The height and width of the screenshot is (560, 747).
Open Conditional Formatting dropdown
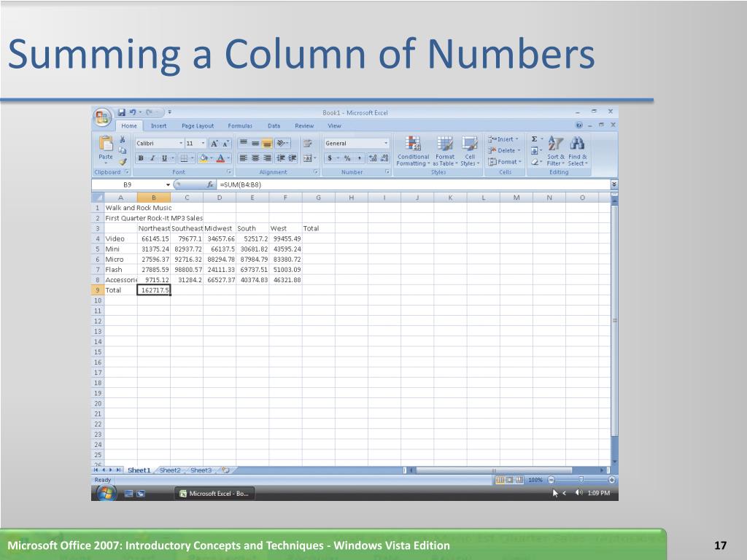coord(413,151)
